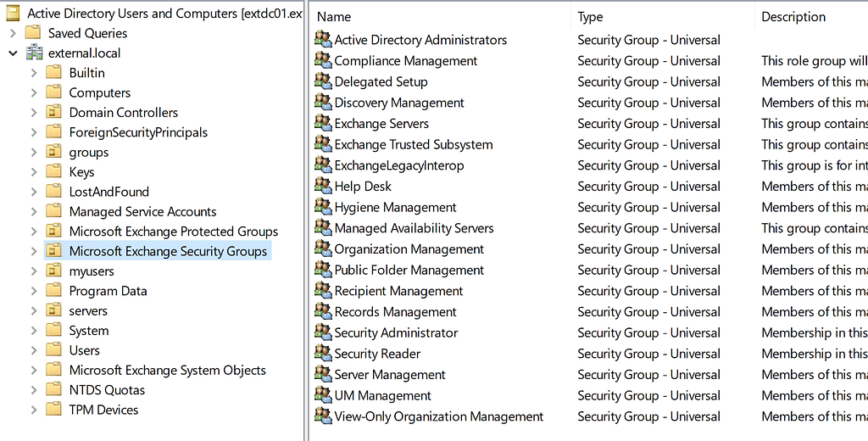Click the Domain Controllers OU folder icon
The height and width of the screenshot is (441, 868).
point(53,113)
